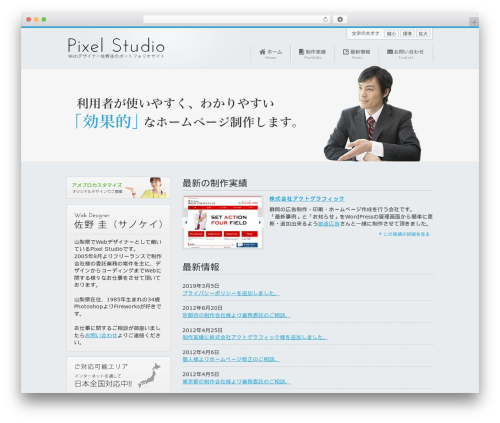Click the Japan map icon in 対応可能エリア box
Screen dimensions: 500x423
pyautogui.click(x=149, y=375)
